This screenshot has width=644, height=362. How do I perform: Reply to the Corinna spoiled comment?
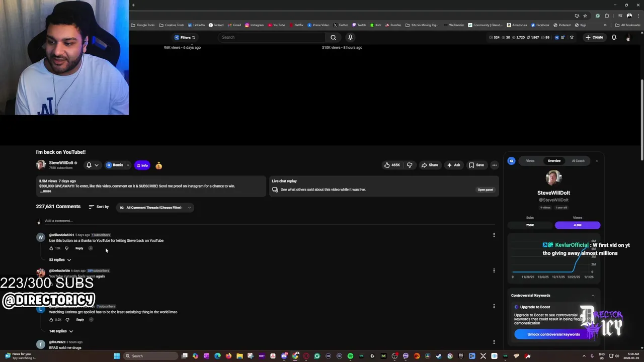(80, 320)
